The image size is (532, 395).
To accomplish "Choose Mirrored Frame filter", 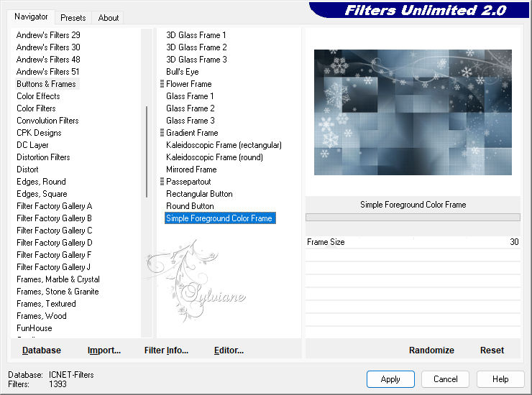I will point(191,169).
